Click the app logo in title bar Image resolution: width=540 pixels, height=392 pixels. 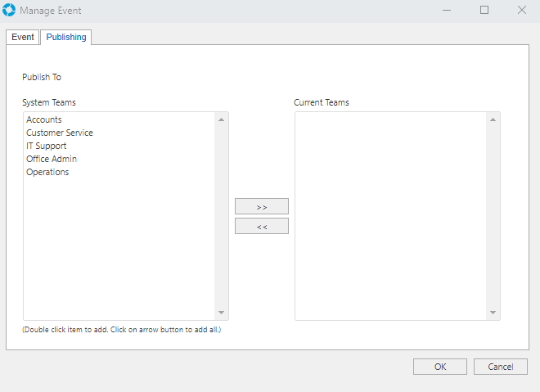[x=10, y=11]
